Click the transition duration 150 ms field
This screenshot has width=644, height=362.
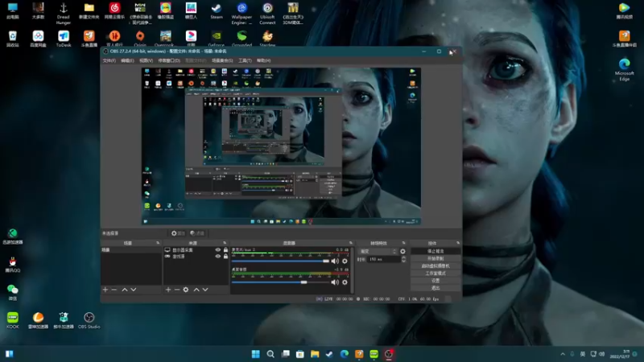tap(384, 259)
